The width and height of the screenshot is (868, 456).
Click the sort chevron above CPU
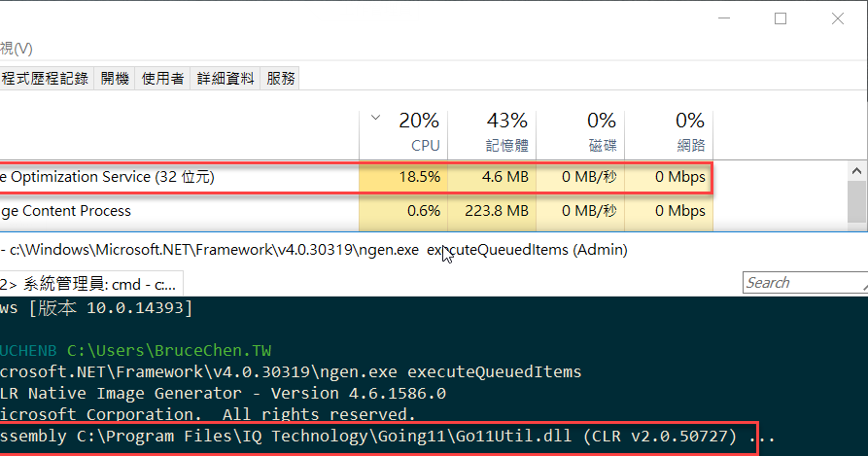(375, 118)
